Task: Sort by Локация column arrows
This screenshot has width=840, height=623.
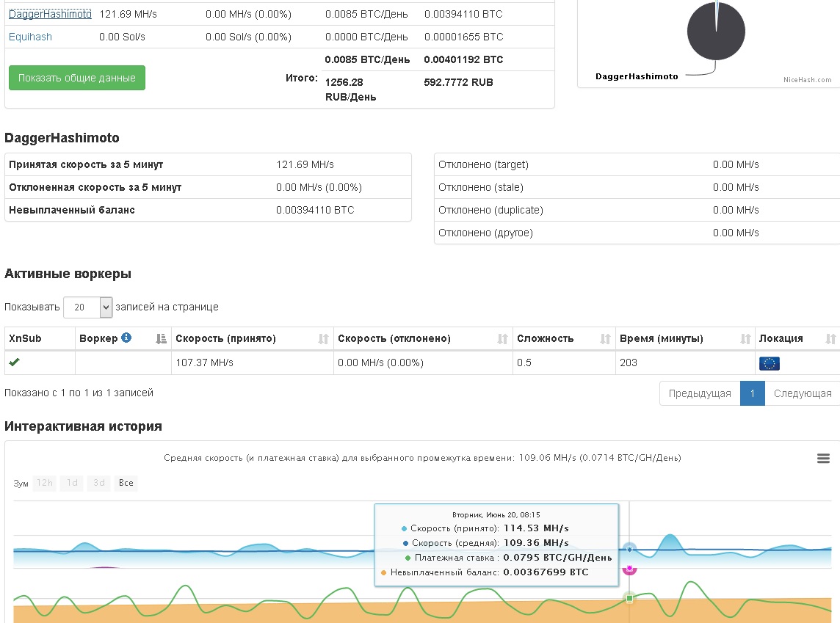Action: coord(830,339)
